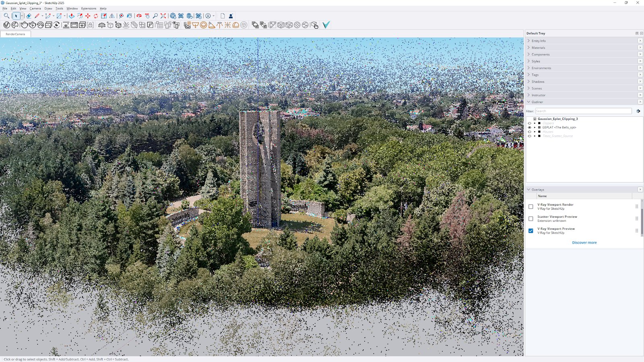Open the V-Ray Asset Editor icon
This screenshot has width=644, height=362.
point(6,25)
